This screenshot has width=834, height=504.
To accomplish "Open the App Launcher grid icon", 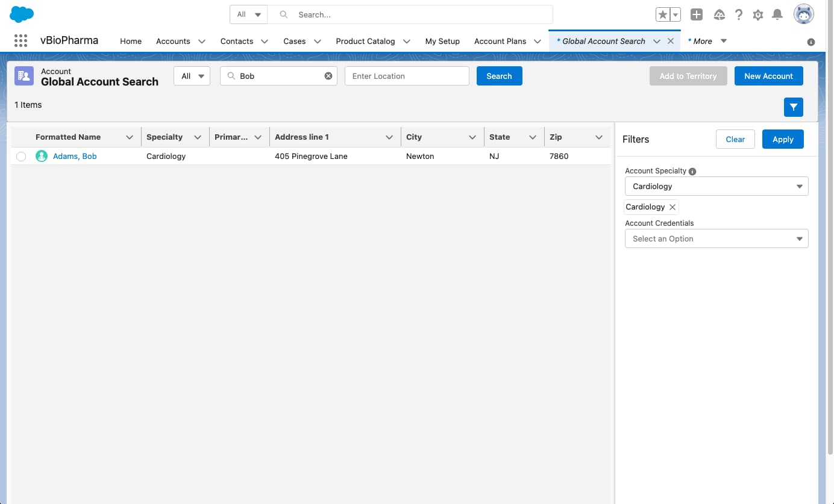I will [x=20, y=41].
